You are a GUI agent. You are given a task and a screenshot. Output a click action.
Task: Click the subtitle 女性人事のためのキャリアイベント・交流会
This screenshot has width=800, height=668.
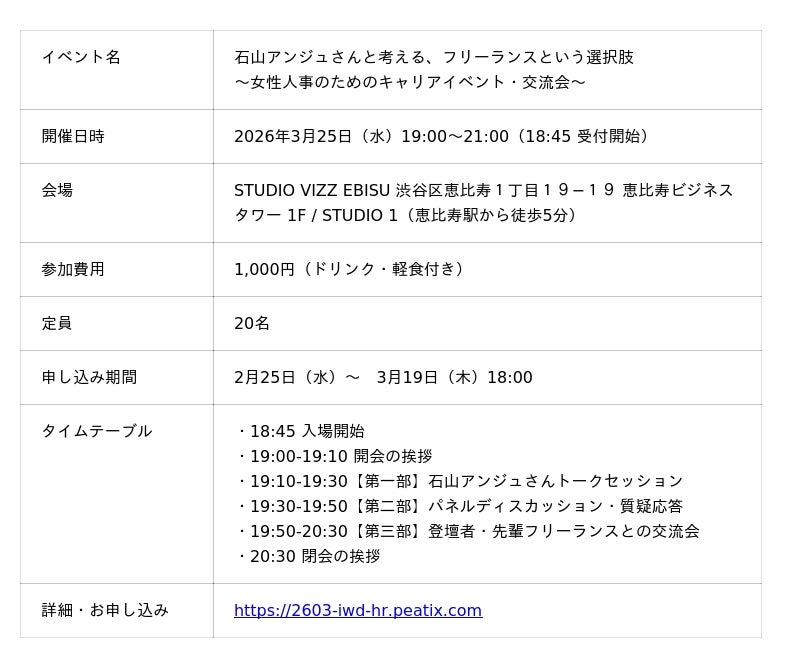[410, 82]
